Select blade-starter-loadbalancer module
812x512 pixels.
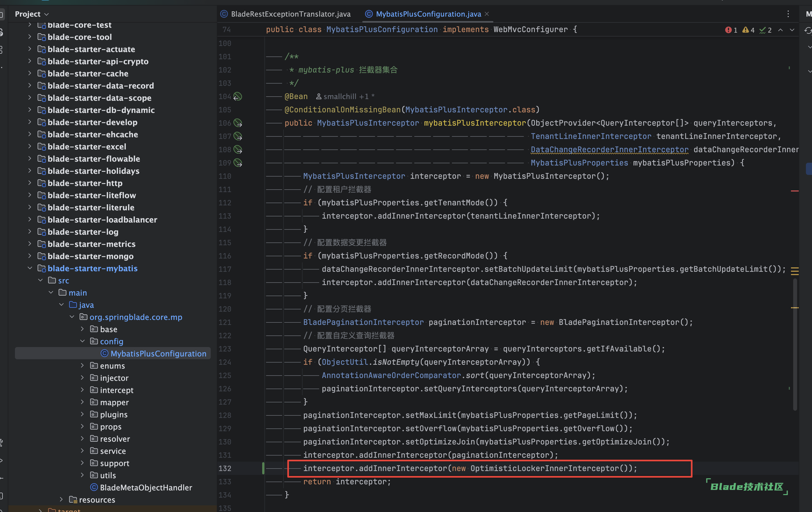pos(102,219)
